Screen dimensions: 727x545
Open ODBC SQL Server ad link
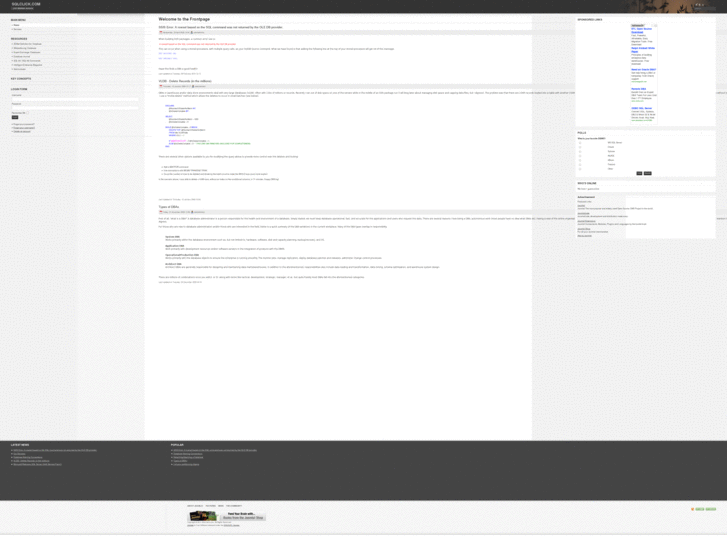click(x=641, y=109)
